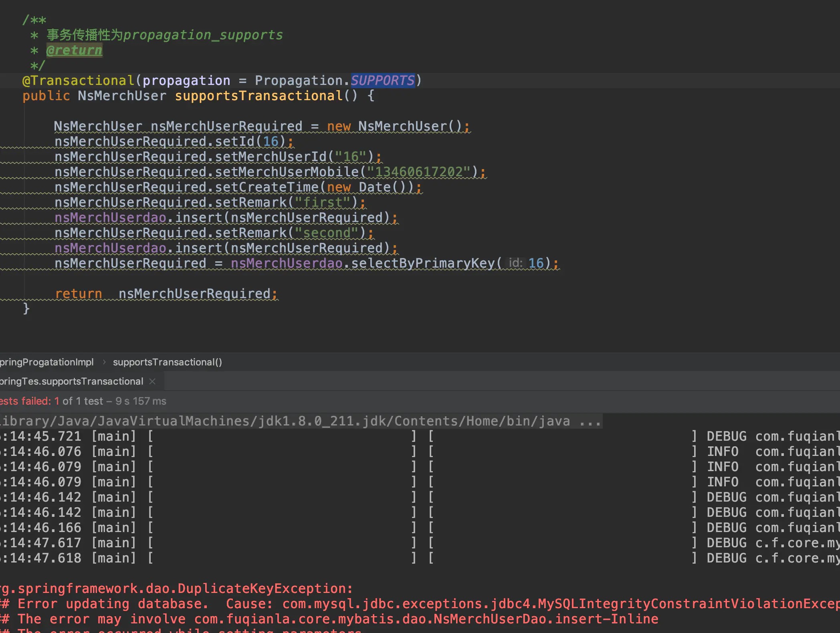Click the @Transactional annotation propagation declaration
The width and height of the screenshot is (840, 633).
point(222,80)
